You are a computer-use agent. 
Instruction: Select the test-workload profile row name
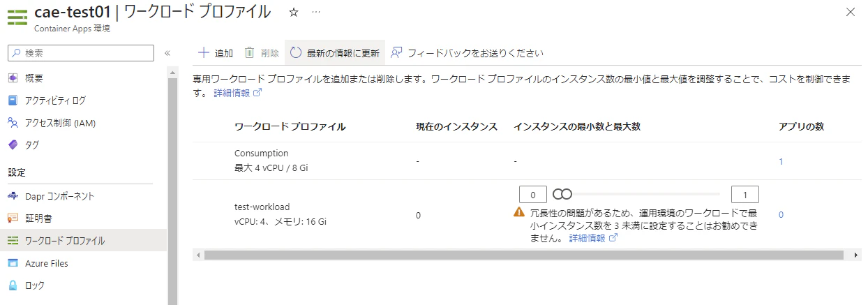tap(262, 207)
